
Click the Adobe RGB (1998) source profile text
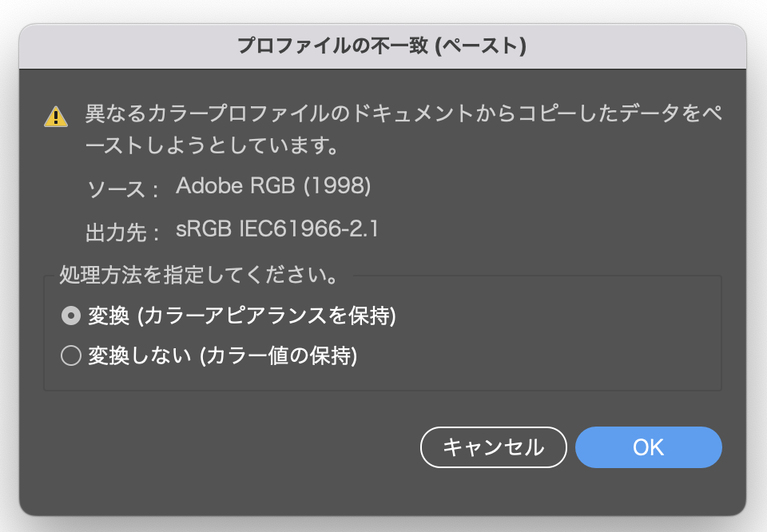tap(273, 186)
